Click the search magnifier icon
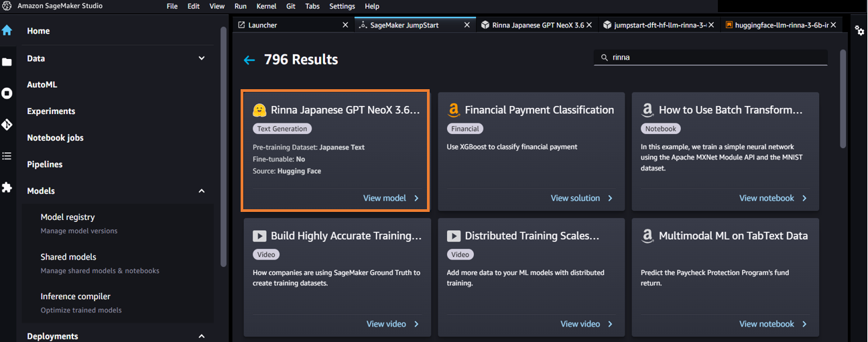The image size is (868, 342). [604, 58]
